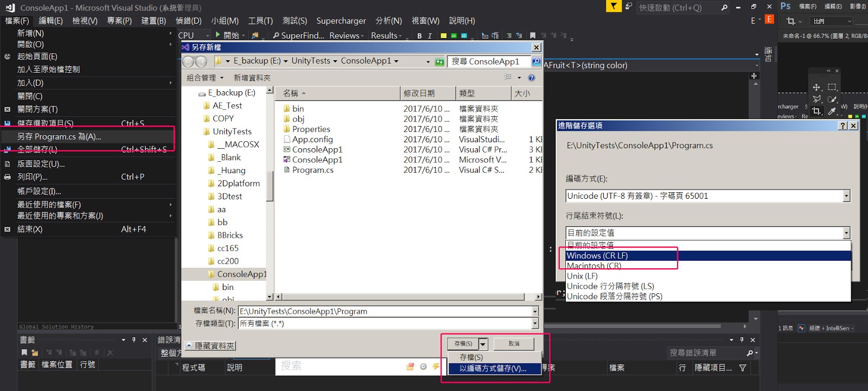Select the Photoshop Quick Selection tool
This screenshot has width=868, height=391.
[x=832, y=99]
